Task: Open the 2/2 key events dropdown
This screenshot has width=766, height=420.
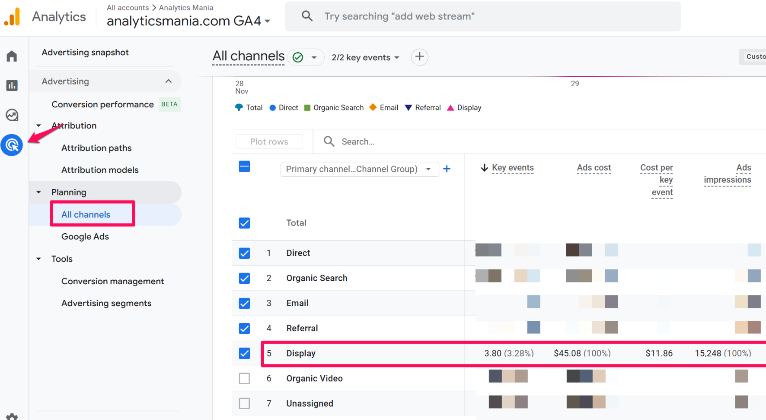Action: (365, 58)
